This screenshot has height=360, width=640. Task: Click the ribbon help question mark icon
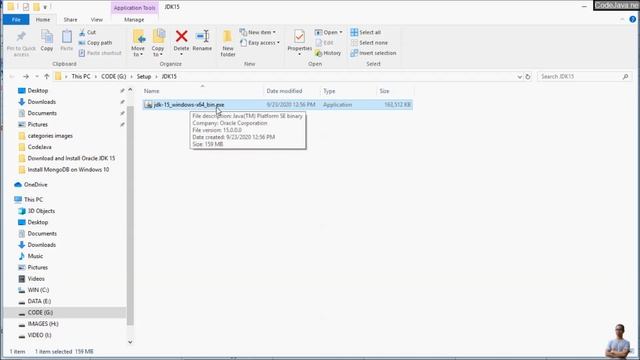(x=633, y=20)
